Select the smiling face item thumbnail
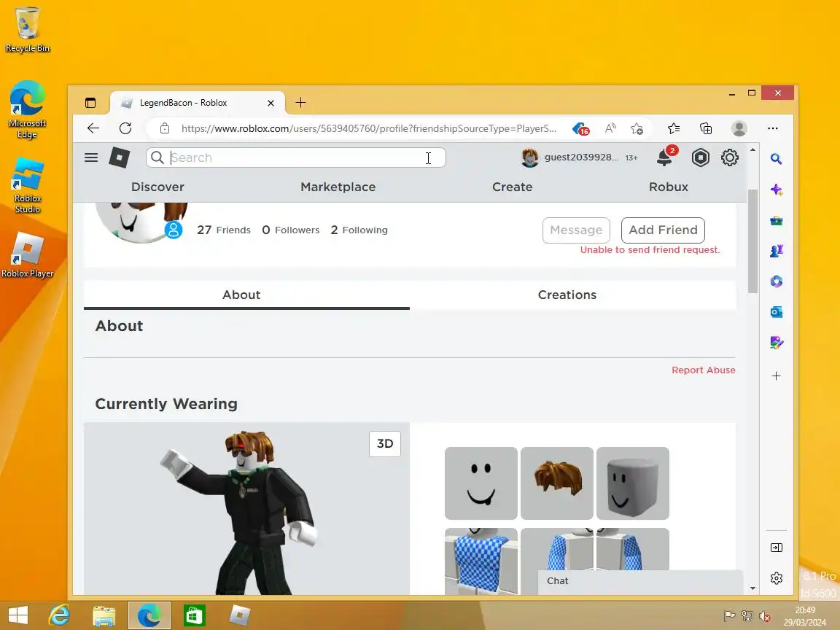This screenshot has width=840, height=630. pos(481,483)
